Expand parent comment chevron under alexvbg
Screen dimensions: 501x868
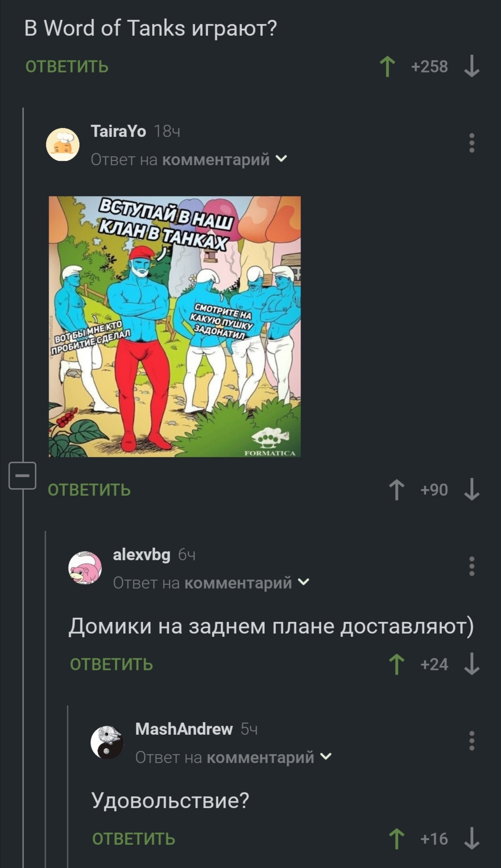303,582
